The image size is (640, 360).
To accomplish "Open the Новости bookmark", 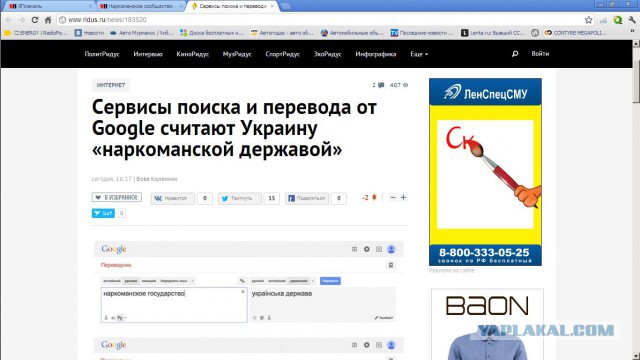I will point(89,33).
